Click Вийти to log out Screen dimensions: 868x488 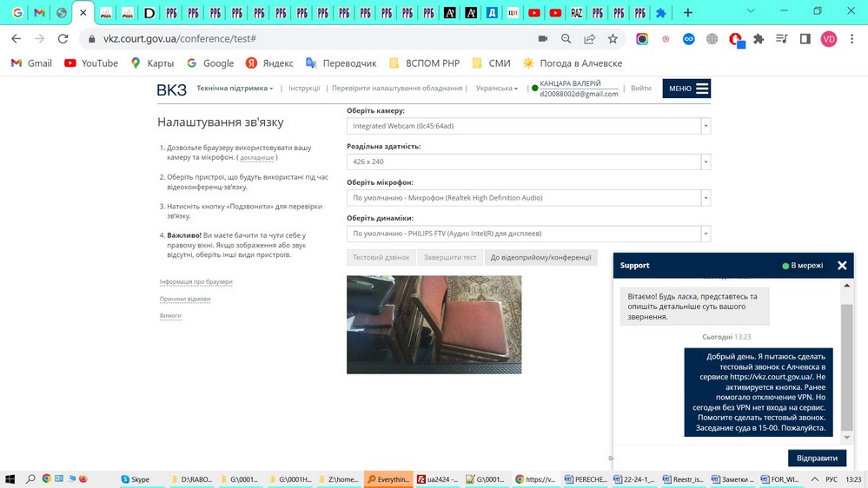(641, 88)
